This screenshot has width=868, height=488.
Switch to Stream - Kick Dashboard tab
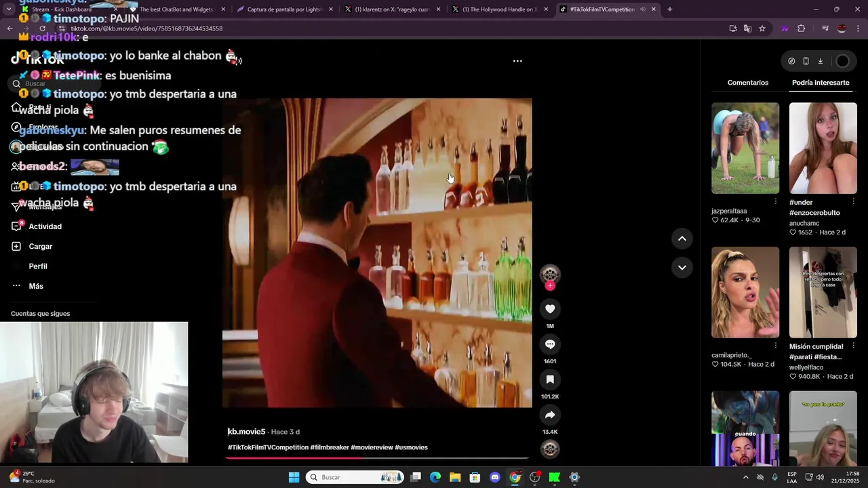click(68, 9)
